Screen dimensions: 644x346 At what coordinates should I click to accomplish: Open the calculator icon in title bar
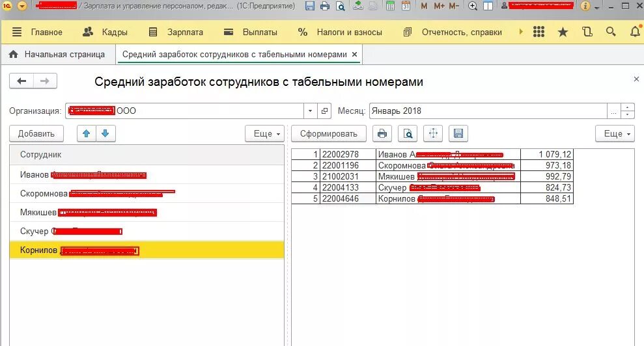click(x=390, y=6)
